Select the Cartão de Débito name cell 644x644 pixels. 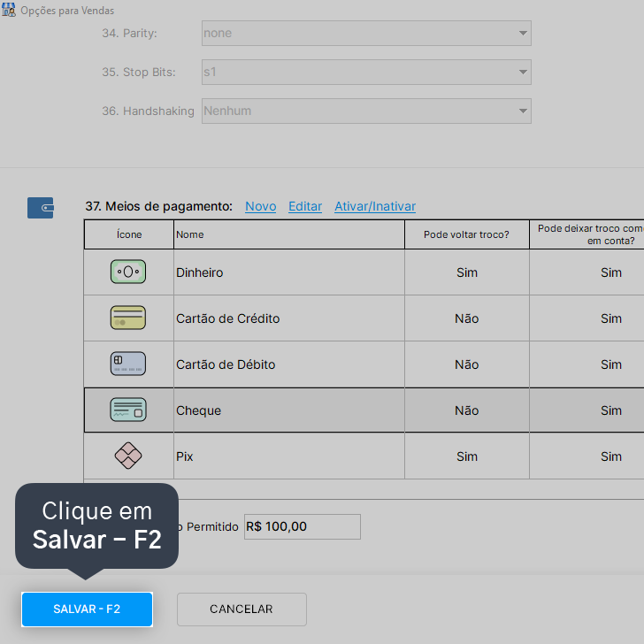coord(289,364)
